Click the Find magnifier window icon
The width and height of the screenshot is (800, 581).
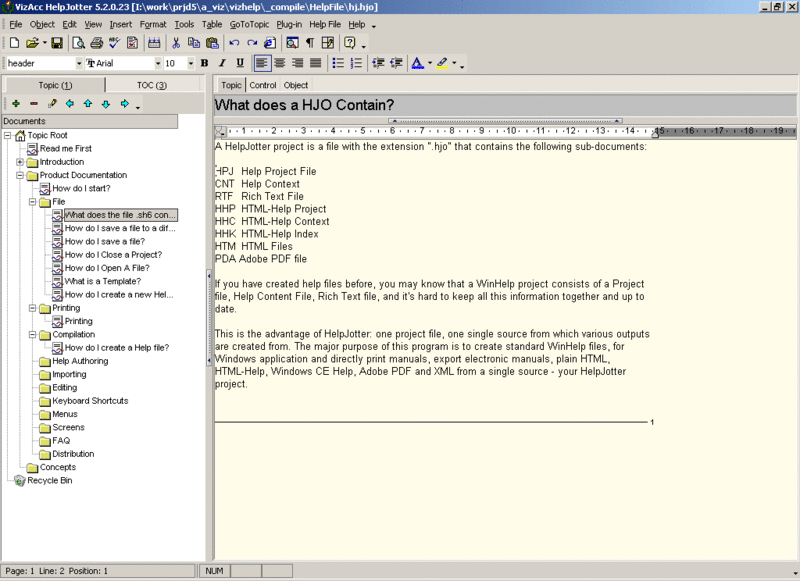pyautogui.click(x=292, y=43)
